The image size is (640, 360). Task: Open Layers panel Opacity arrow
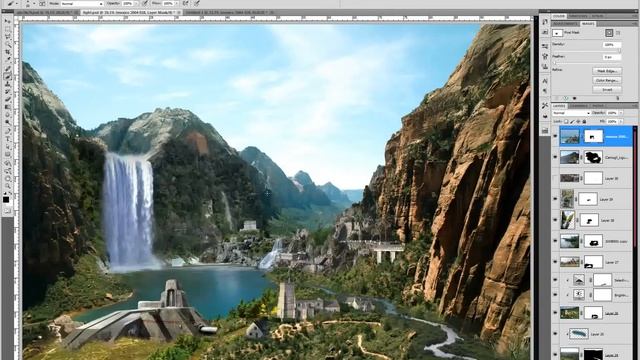click(621, 113)
